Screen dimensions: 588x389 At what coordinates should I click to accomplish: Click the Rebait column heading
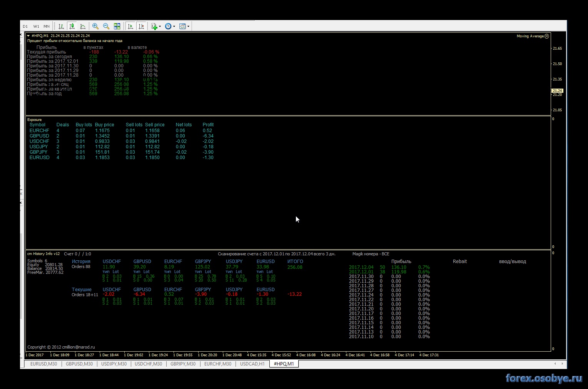pyautogui.click(x=460, y=262)
